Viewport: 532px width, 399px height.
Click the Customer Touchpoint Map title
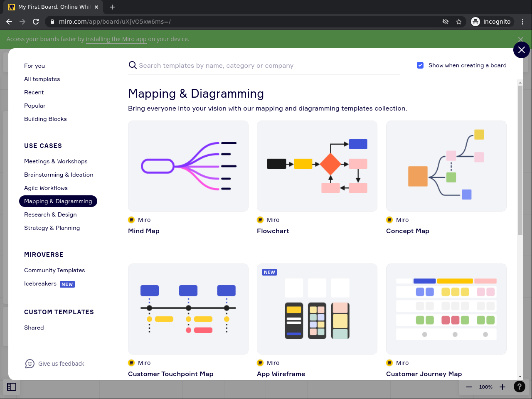click(x=171, y=374)
